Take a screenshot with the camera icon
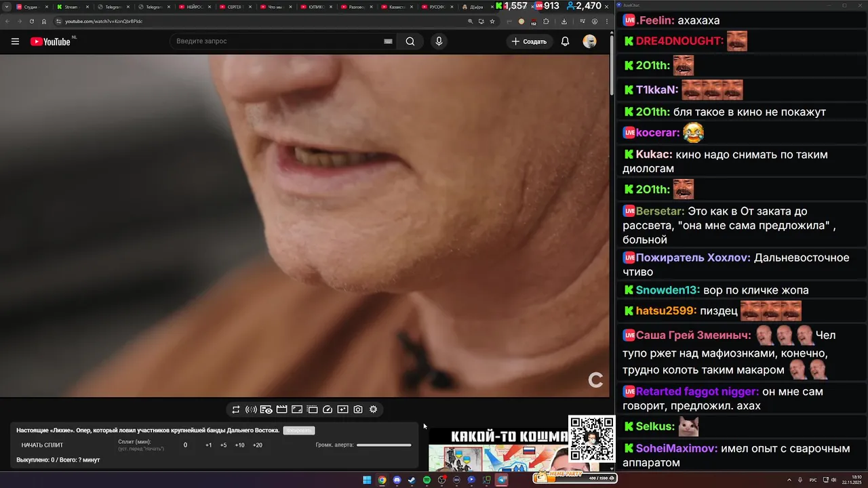The width and height of the screenshot is (868, 488). point(358,409)
